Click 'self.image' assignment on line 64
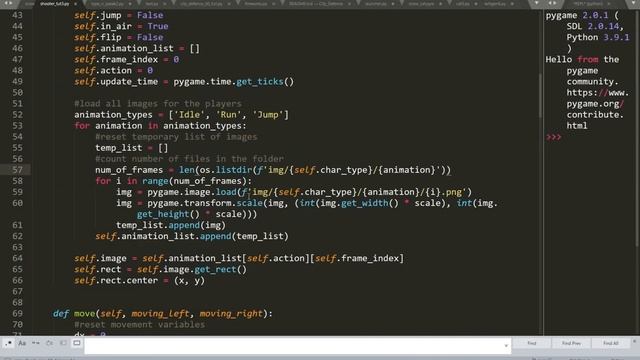 click(x=100, y=258)
